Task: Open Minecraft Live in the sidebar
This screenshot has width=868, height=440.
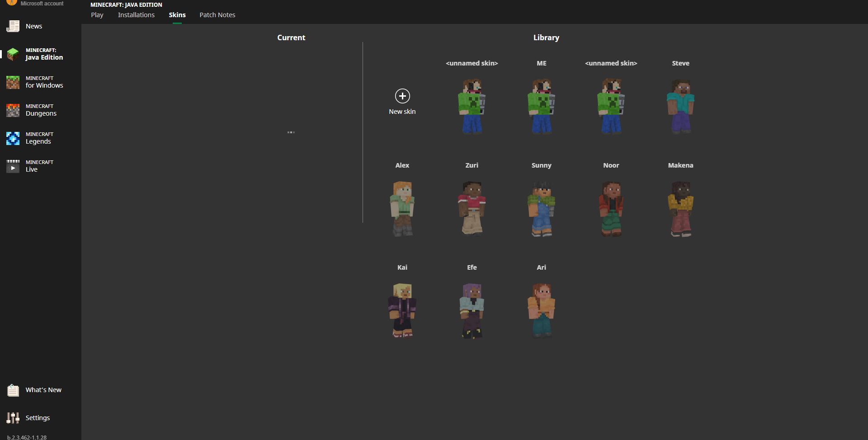Action: click(x=40, y=166)
